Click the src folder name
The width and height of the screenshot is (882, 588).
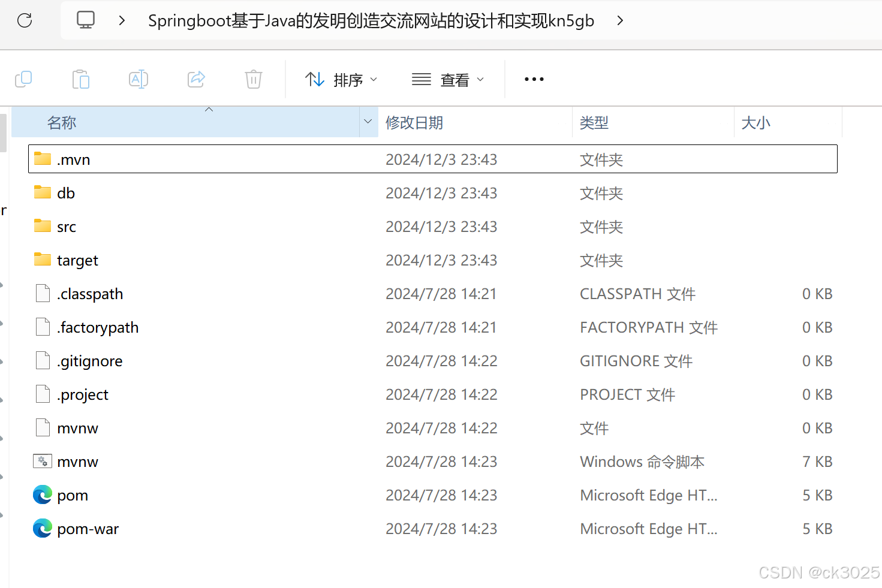[67, 227]
